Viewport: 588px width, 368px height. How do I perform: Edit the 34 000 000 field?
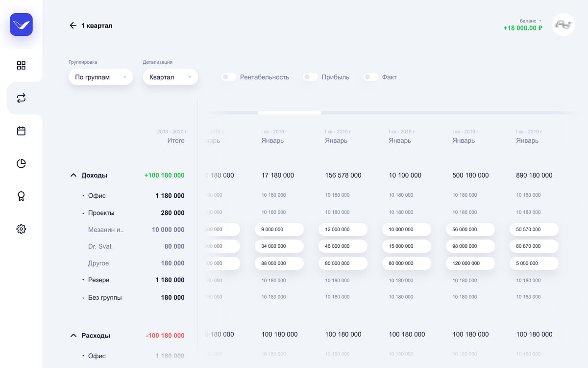pos(279,246)
